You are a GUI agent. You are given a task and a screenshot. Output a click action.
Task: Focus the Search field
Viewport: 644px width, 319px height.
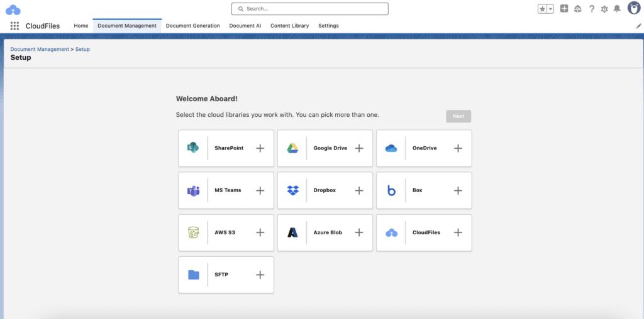(309, 9)
